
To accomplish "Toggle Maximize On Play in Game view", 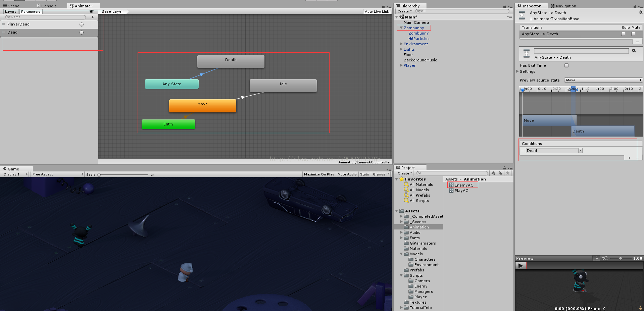I will (x=319, y=174).
